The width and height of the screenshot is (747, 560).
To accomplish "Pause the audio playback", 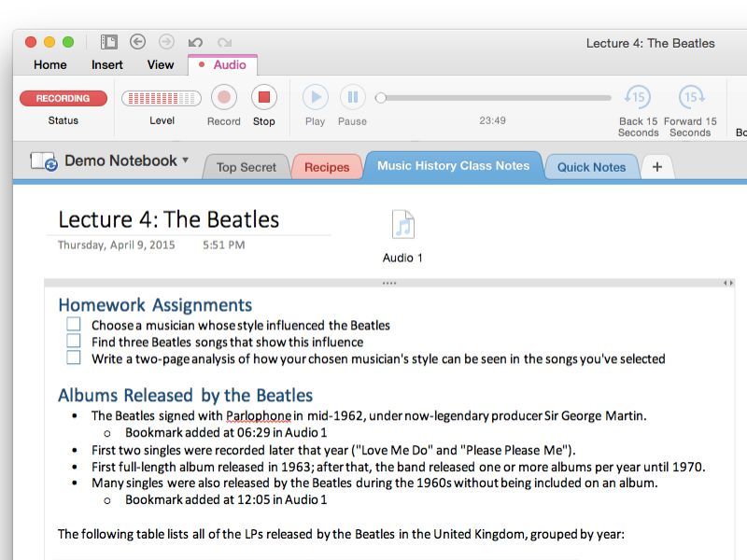I will click(352, 97).
